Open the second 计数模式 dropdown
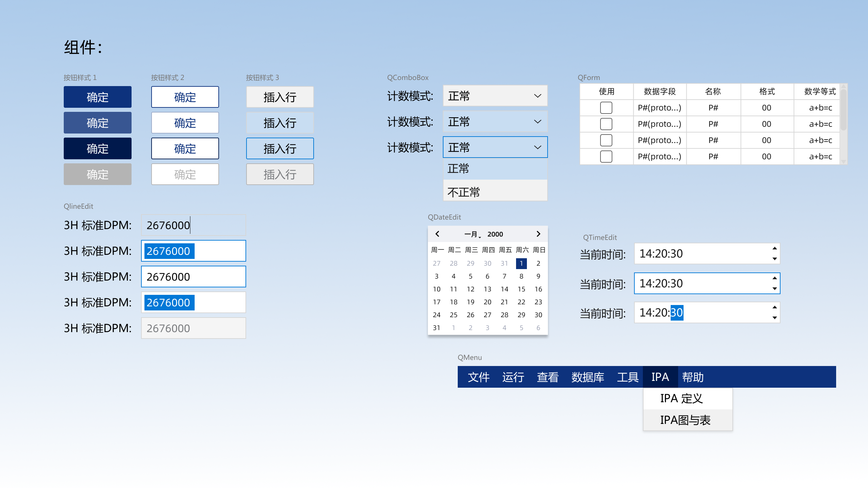Image resolution: width=868 pixels, height=488 pixels. (495, 122)
